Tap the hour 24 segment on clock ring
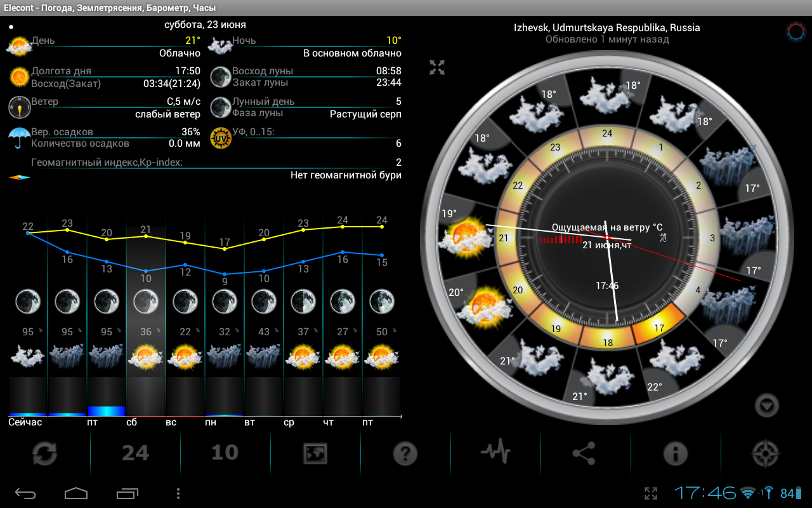The image size is (812, 508). [607, 135]
